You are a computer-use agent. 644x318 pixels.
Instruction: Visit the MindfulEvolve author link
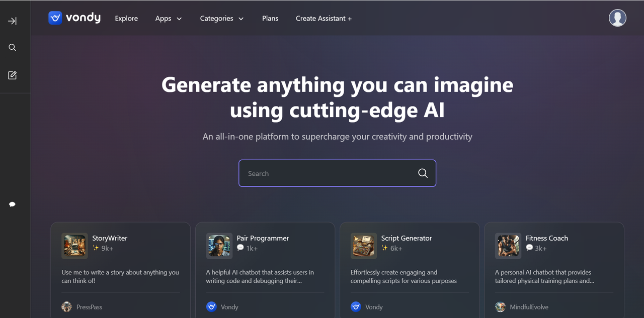522,307
